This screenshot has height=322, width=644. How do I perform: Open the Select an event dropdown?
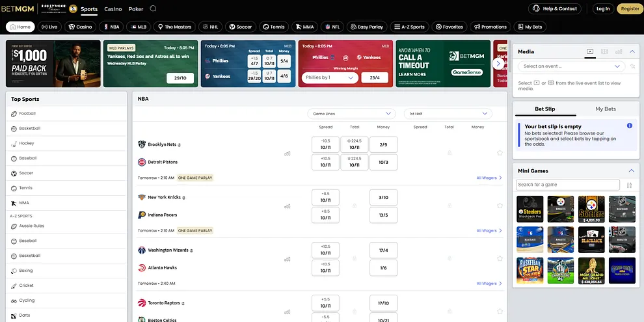coord(571,66)
